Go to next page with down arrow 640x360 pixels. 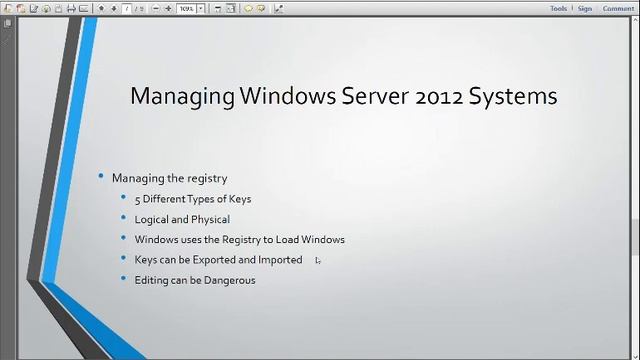(x=114, y=8)
